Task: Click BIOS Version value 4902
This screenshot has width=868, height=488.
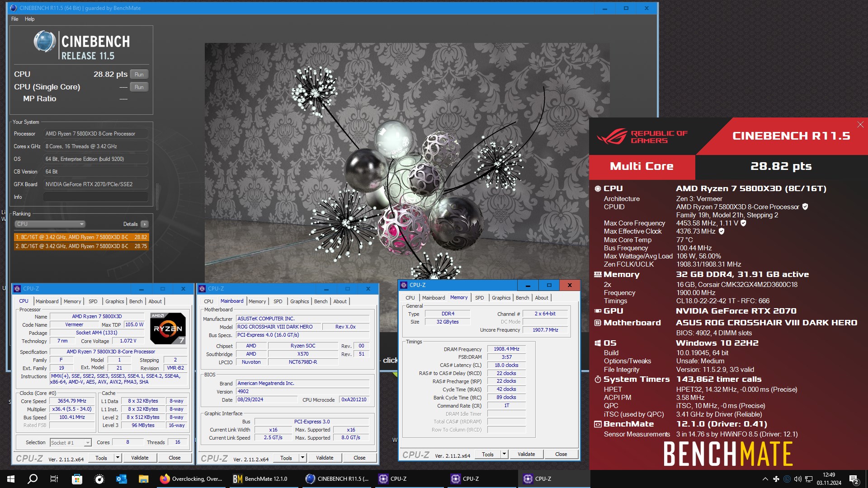Action: coord(302,391)
